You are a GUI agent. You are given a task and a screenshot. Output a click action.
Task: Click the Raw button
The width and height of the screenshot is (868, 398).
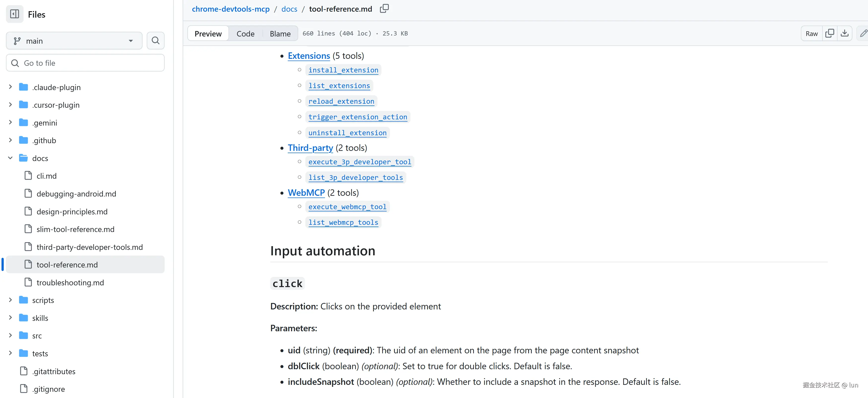811,33
